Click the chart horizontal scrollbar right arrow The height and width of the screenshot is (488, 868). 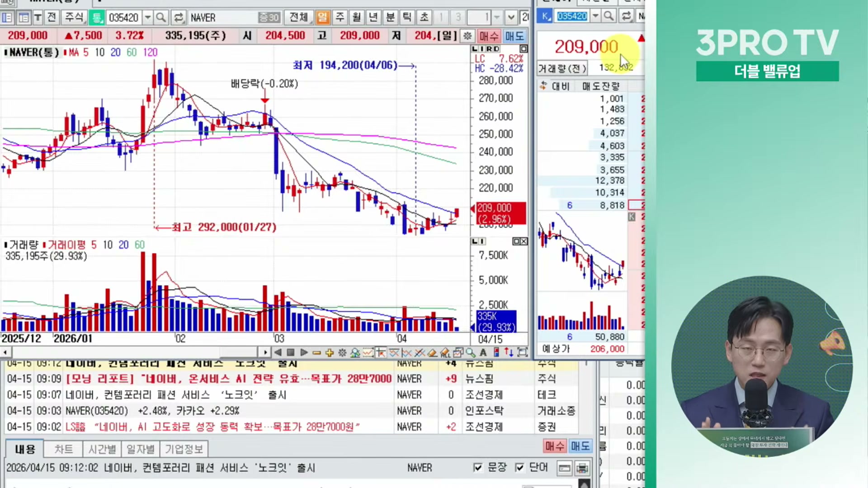pos(265,352)
